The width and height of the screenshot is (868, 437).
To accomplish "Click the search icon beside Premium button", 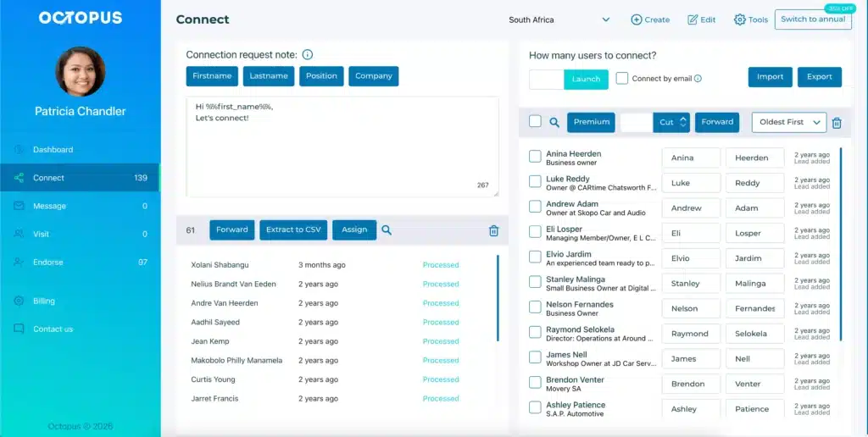I will 554,122.
